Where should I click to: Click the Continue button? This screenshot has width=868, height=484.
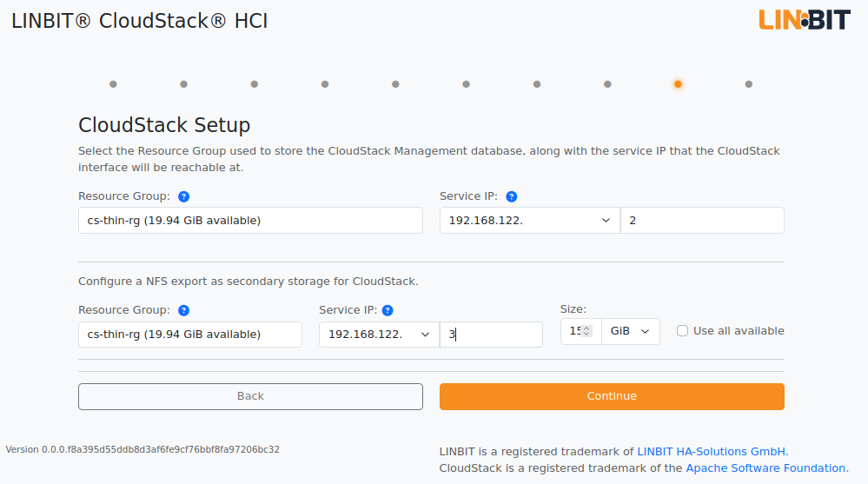pos(612,396)
